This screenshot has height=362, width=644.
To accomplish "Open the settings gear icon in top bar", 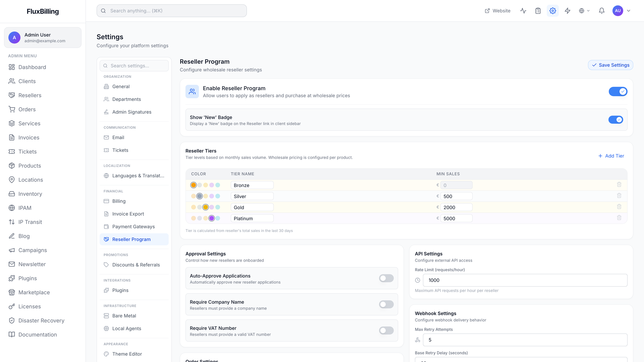I will (x=553, y=11).
